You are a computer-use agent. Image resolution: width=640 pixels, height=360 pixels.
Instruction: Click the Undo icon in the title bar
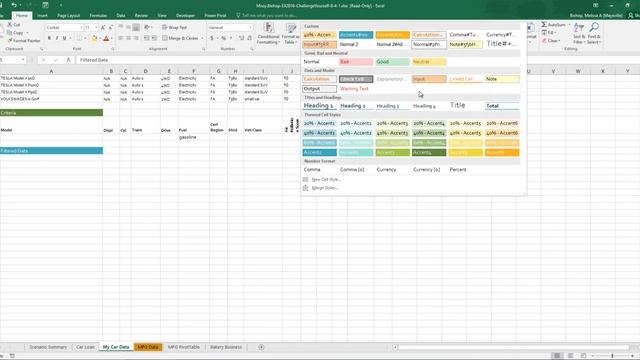pos(14,5)
